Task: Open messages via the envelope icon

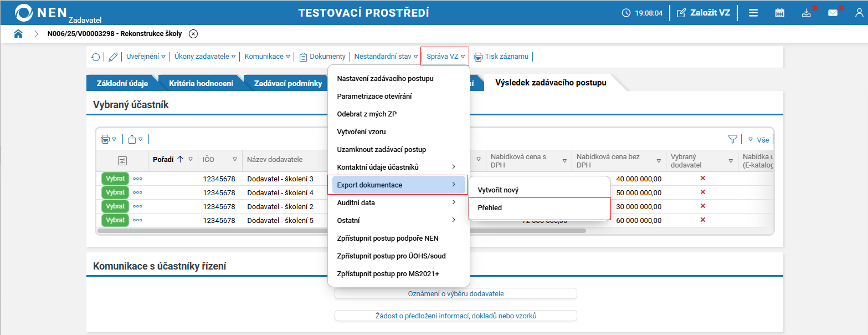Action: coord(833,12)
